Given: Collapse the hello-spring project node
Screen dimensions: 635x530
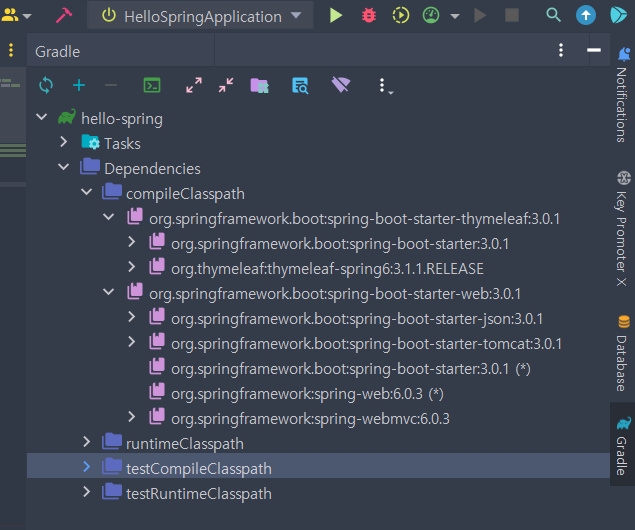Looking at the screenshot, I should point(41,117).
